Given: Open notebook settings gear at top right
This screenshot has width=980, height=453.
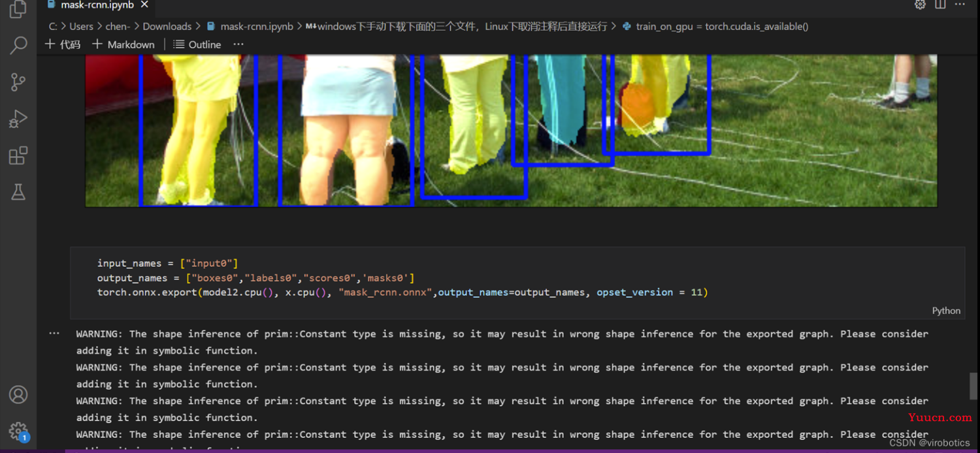Looking at the screenshot, I should coord(920,5).
